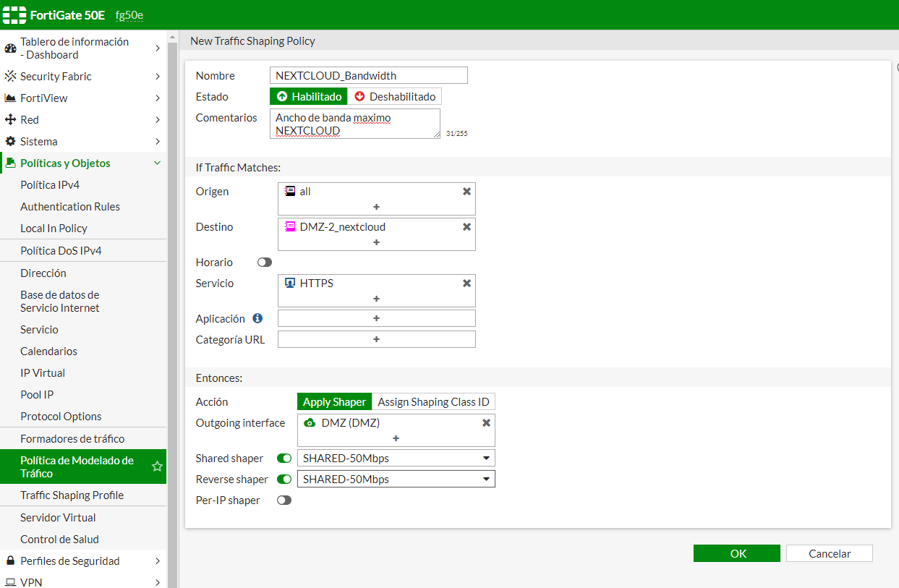The height and width of the screenshot is (588, 899).
Task: Click the Políticas y Objetos icon
Action: click(x=10, y=163)
